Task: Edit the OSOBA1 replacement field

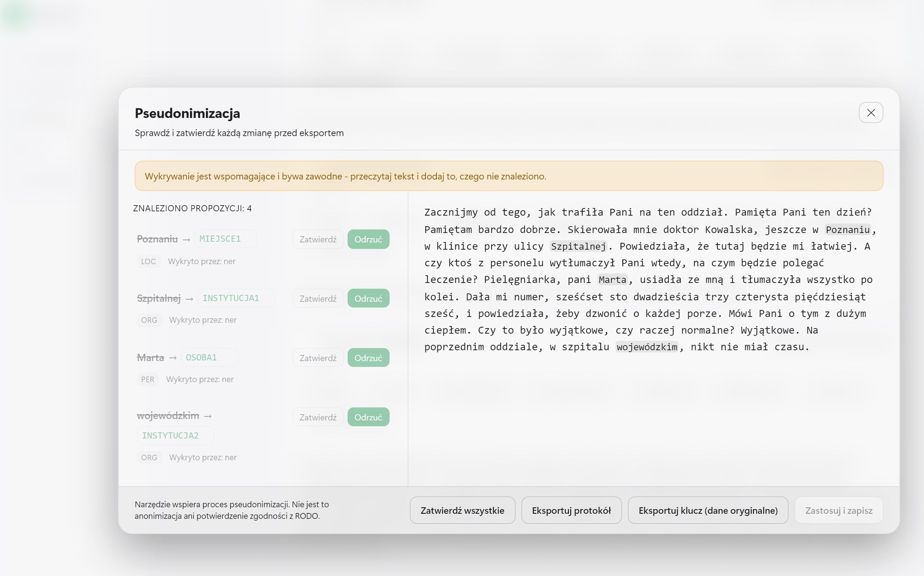Action: pos(209,357)
